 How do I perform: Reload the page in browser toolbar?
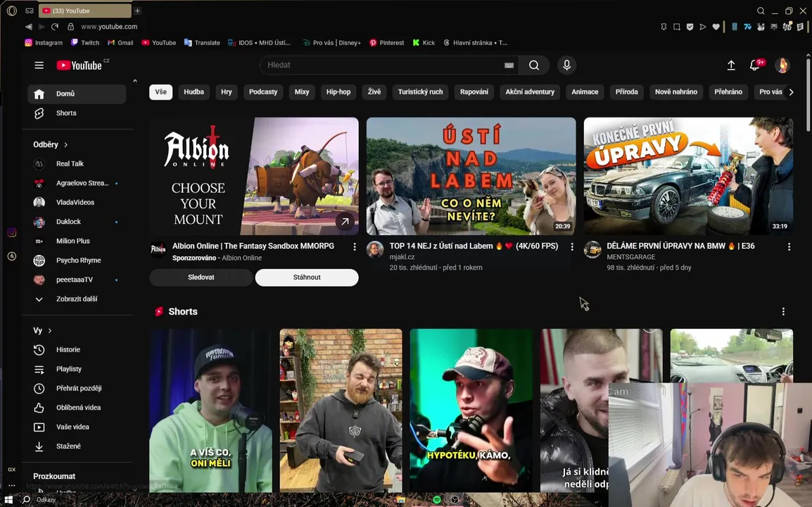pyautogui.click(x=55, y=27)
